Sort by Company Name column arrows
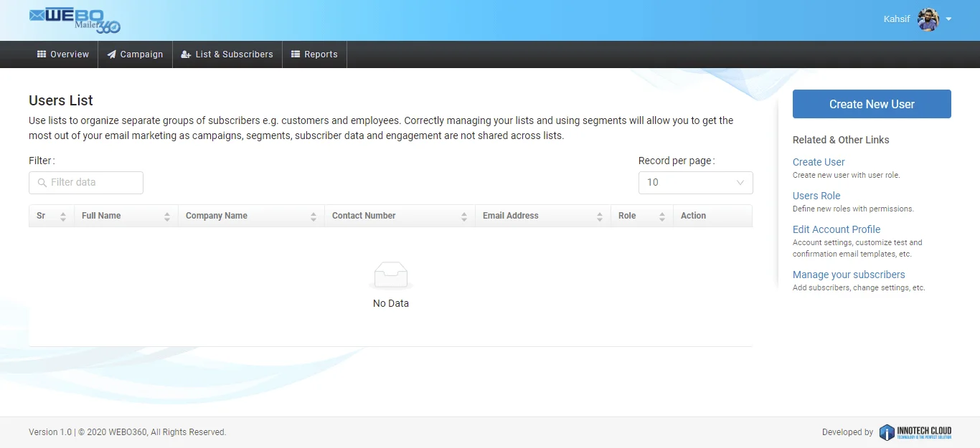The height and width of the screenshot is (448, 980). (314, 216)
